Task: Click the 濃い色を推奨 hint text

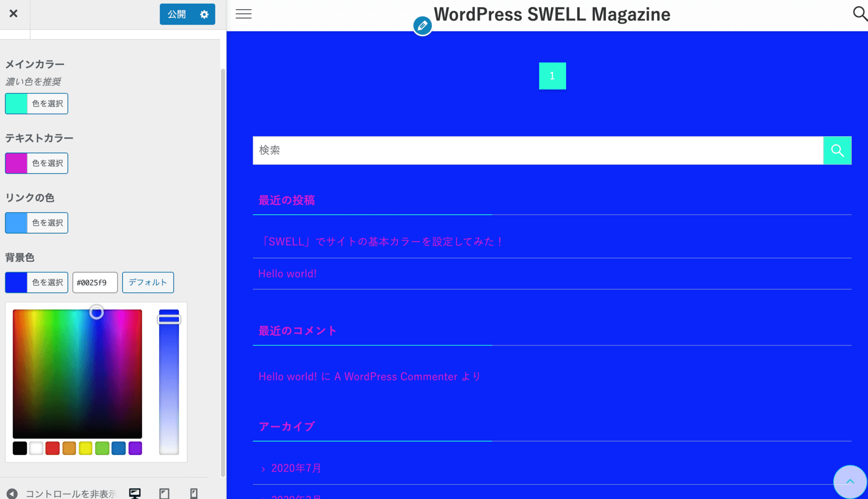Action: point(33,82)
